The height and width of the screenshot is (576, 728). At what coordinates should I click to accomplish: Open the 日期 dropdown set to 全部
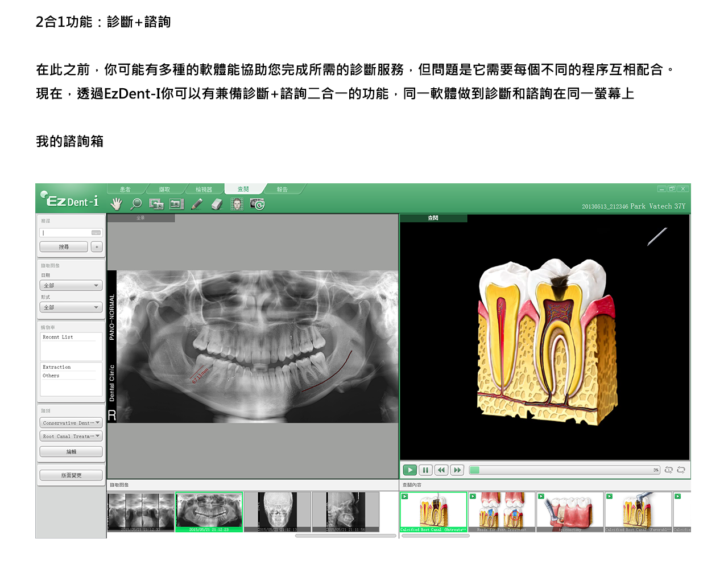pyautogui.click(x=71, y=285)
